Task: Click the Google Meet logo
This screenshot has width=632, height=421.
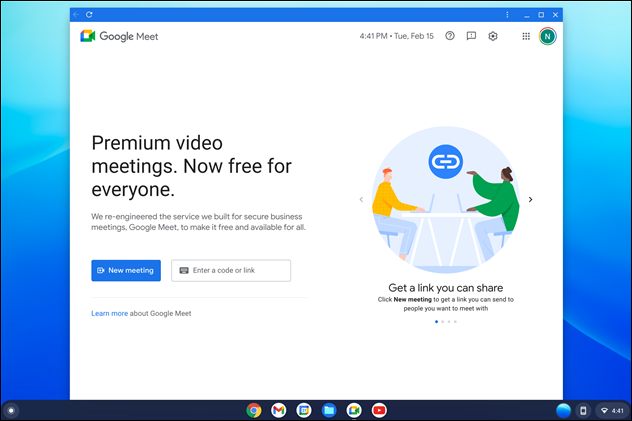Action: tap(119, 36)
